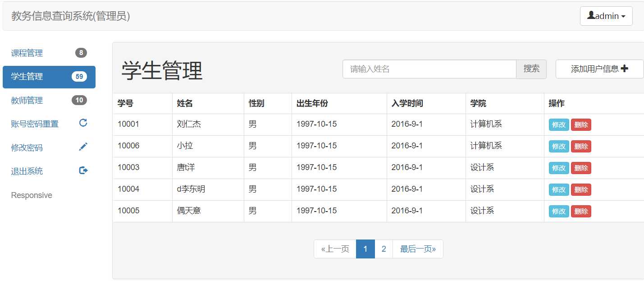Jump to the last page with 最后一页»
The width and height of the screenshot is (644, 281).
pyautogui.click(x=417, y=249)
